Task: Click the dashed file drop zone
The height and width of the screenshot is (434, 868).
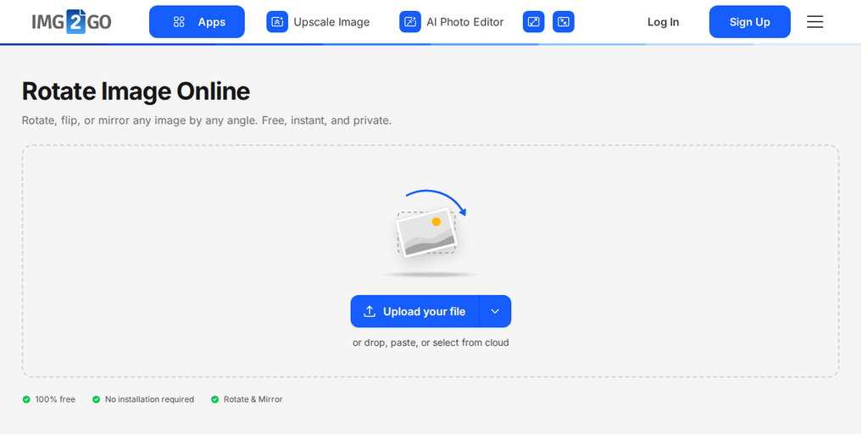Action: click(430, 261)
